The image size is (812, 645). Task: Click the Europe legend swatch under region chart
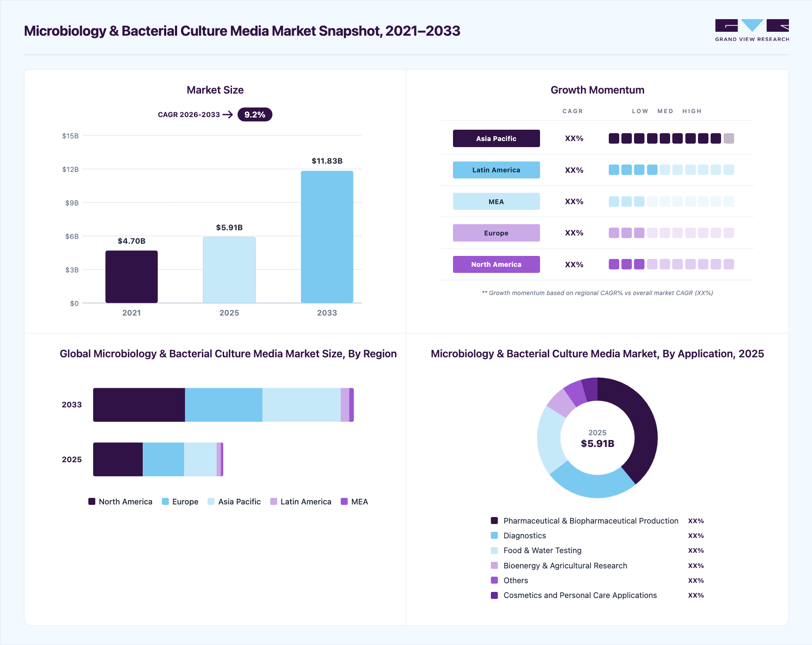pos(165,501)
